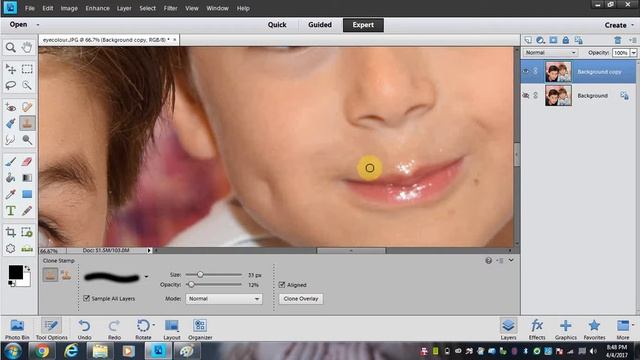
Task: Reset default foreground and background colors
Action: click(11, 283)
